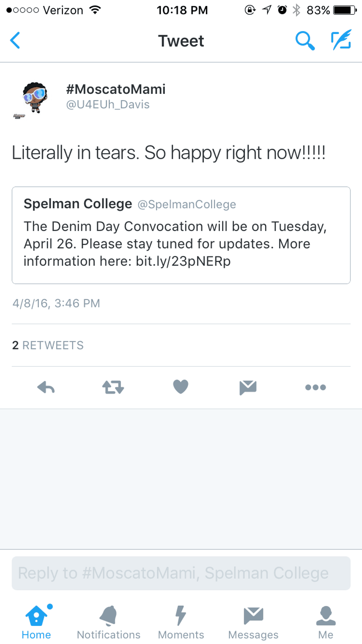
Task: Compose a new tweet with quill icon
Action: (341, 40)
